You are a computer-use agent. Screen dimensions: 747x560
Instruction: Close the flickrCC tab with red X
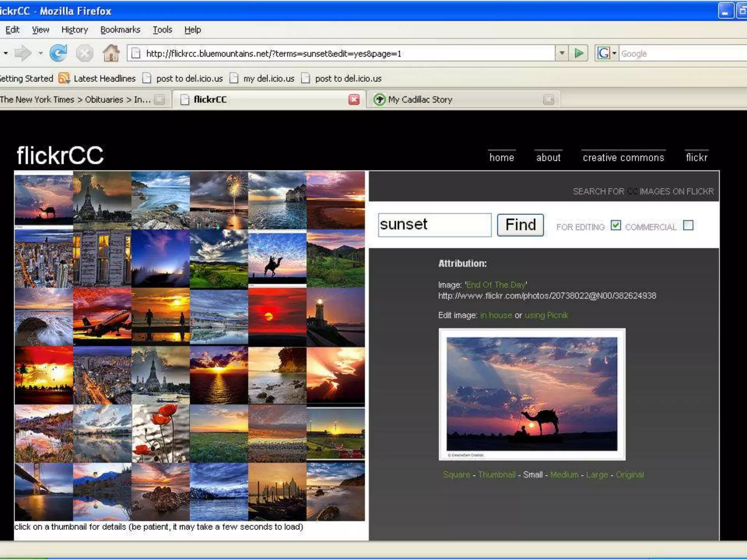pos(354,100)
